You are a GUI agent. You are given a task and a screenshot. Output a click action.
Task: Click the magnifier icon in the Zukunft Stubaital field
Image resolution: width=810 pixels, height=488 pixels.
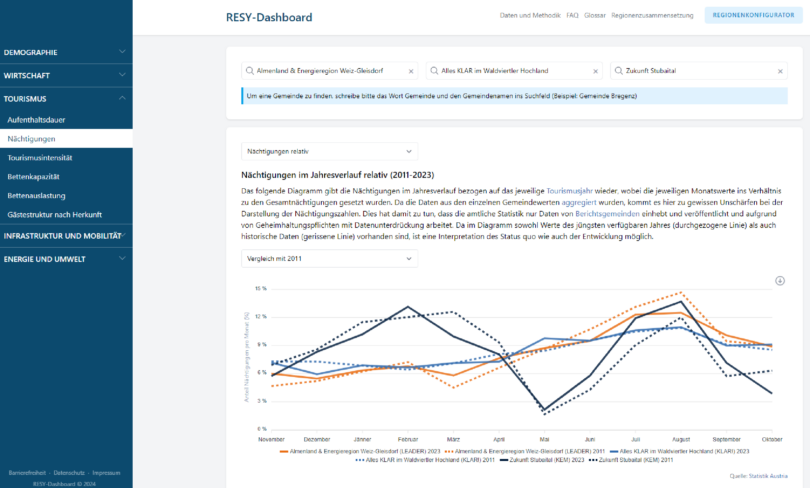[617, 72]
